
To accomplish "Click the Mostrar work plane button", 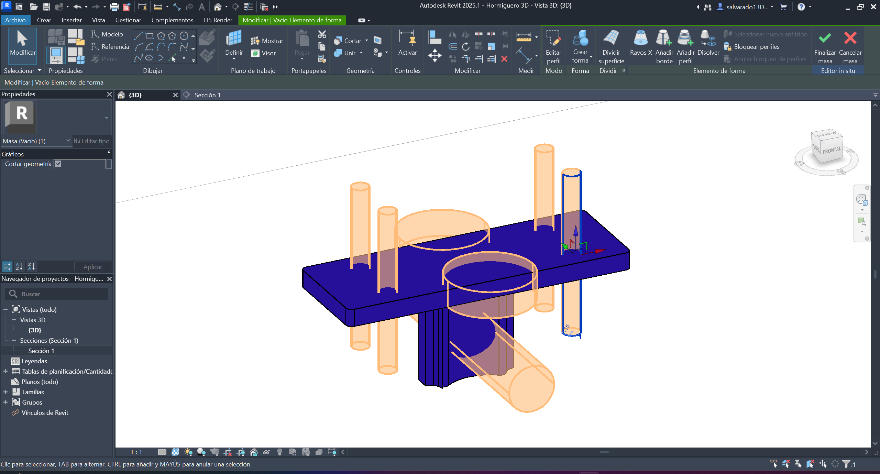I will [x=265, y=41].
